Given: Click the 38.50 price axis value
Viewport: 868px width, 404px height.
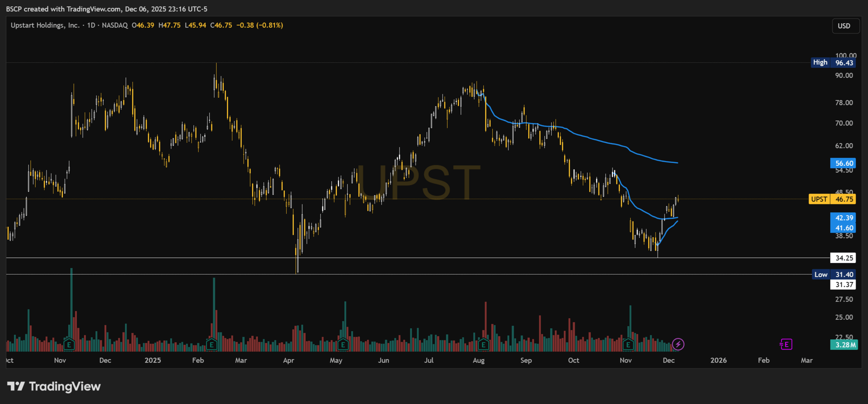Looking at the screenshot, I should (844, 236).
